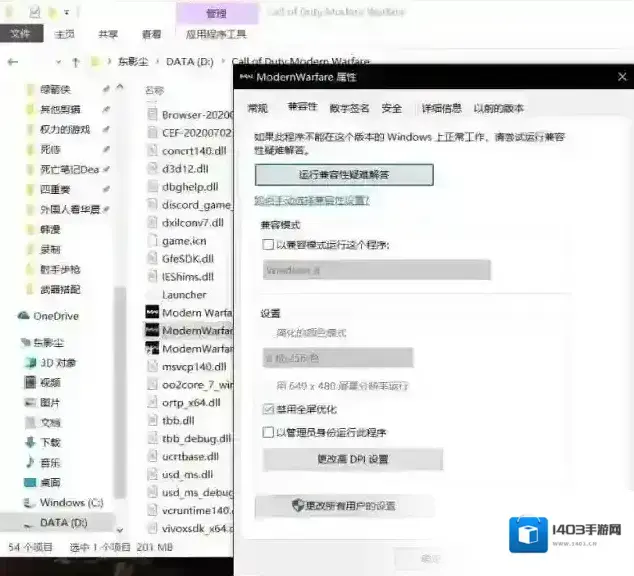Collapse navigation pane with top scroll arrow

tap(120, 87)
